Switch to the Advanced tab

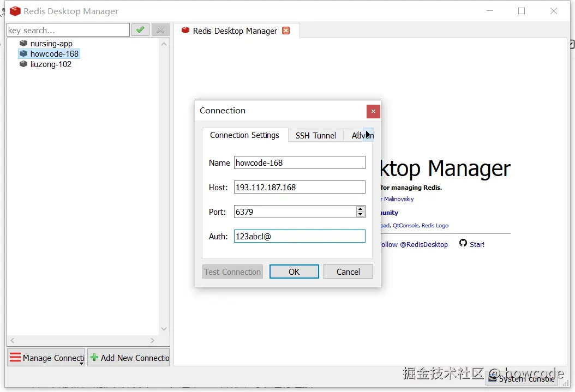click(x=354, y=136)
